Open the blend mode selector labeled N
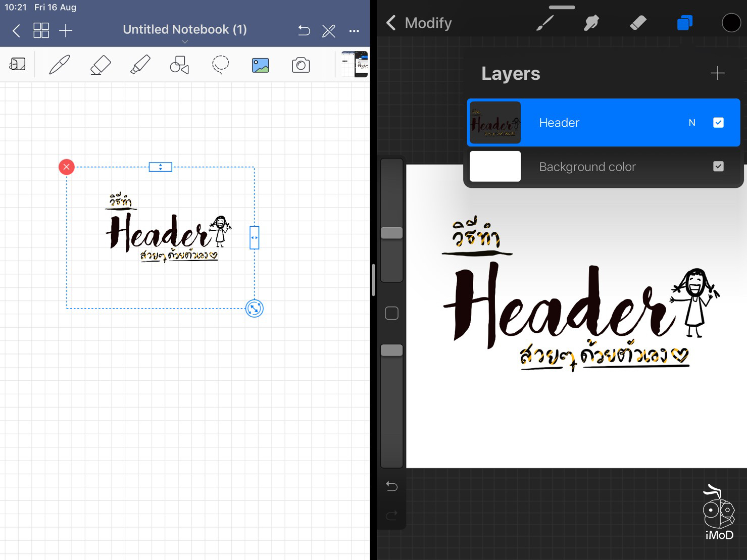This screenshot has height=560, width=747. [691, 122]
